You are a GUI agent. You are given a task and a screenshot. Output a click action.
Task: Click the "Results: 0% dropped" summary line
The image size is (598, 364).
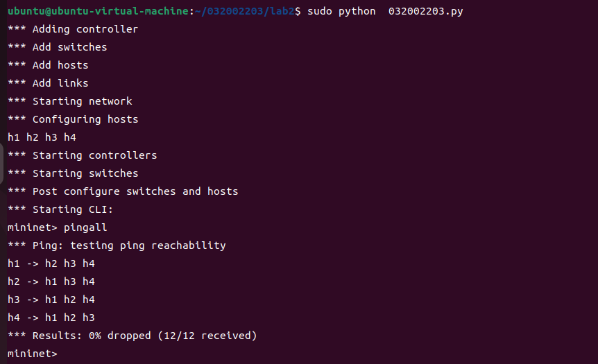point(132,336)
